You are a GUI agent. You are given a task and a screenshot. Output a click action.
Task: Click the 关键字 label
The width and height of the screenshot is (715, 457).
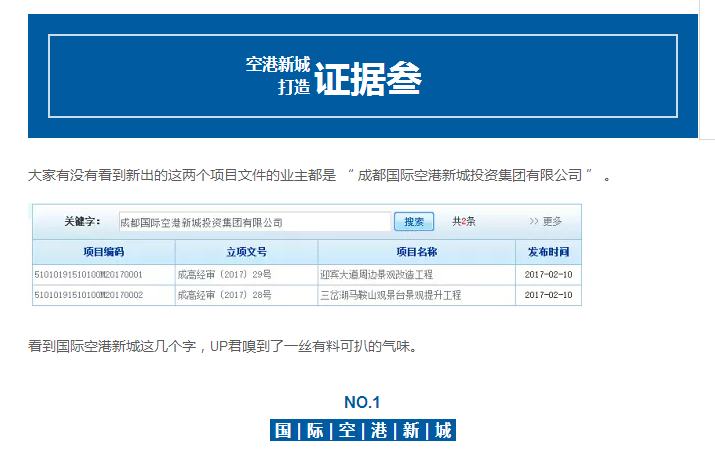82,222
